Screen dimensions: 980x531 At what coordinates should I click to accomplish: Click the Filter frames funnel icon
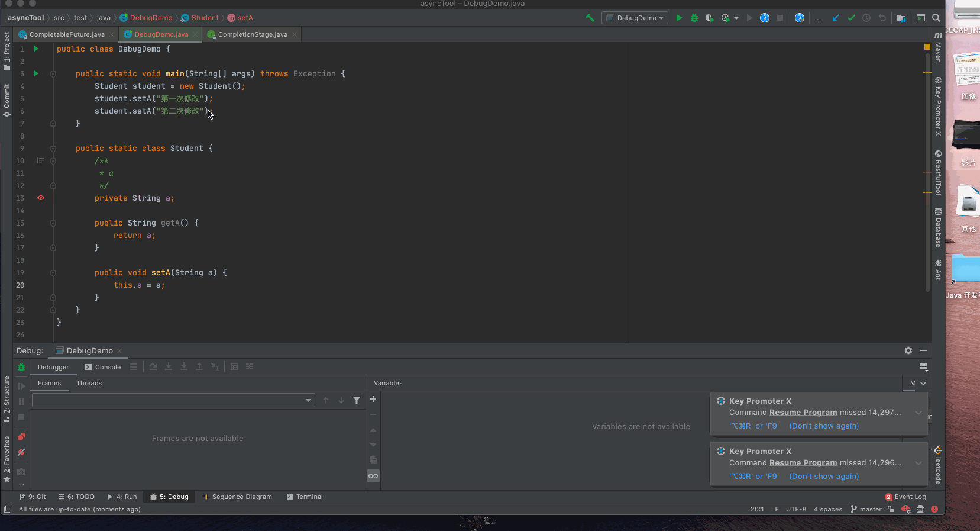coord(357,400)
